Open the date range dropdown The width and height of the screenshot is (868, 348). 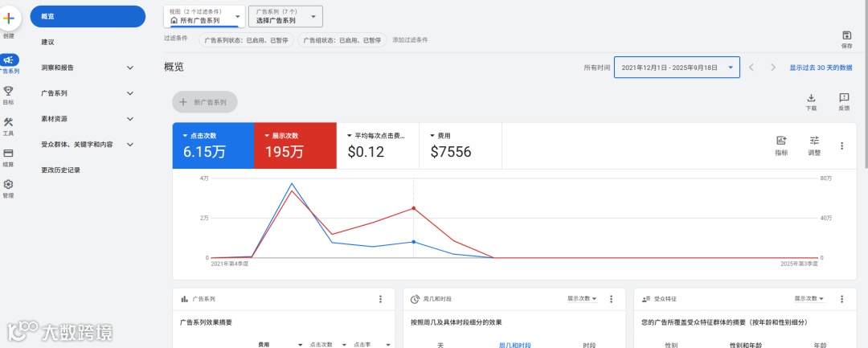(677, 68)
